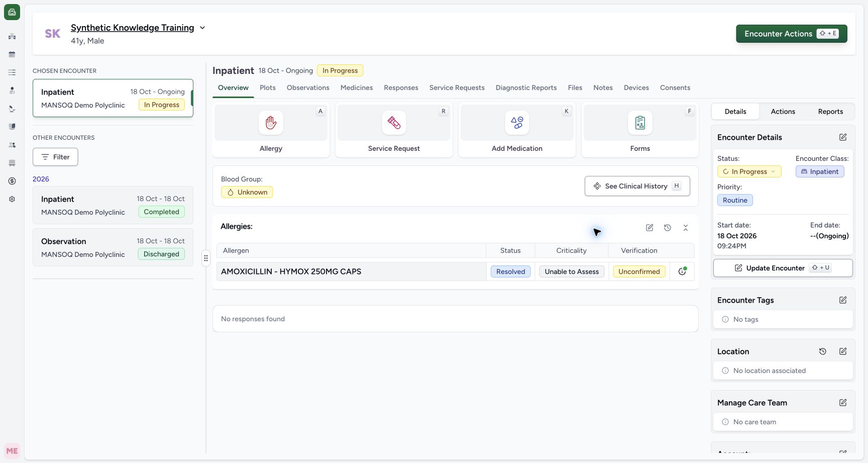This screenshot has height=463, width=868.
Task: Click See Clinical History button
Action: pos(637,186)
